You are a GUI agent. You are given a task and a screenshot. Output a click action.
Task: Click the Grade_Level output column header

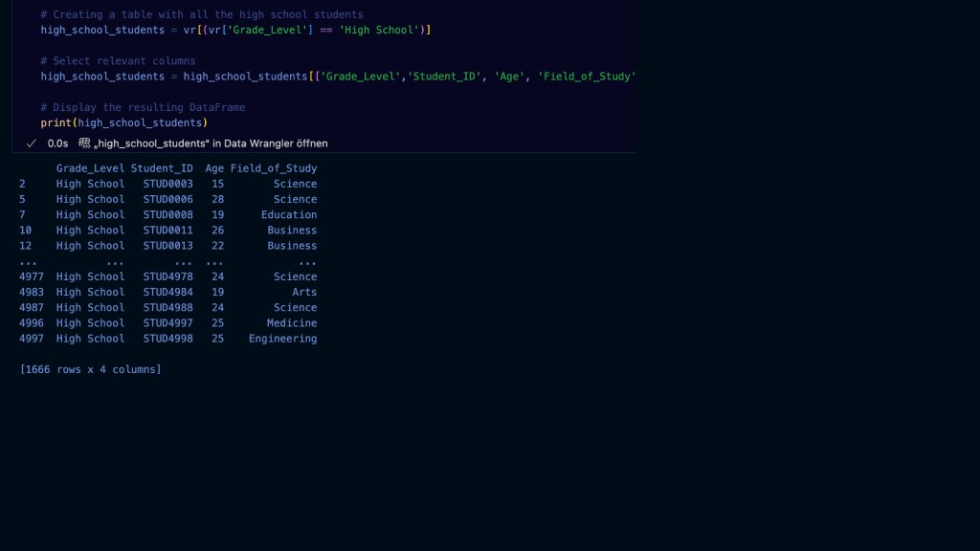point(90,168)
